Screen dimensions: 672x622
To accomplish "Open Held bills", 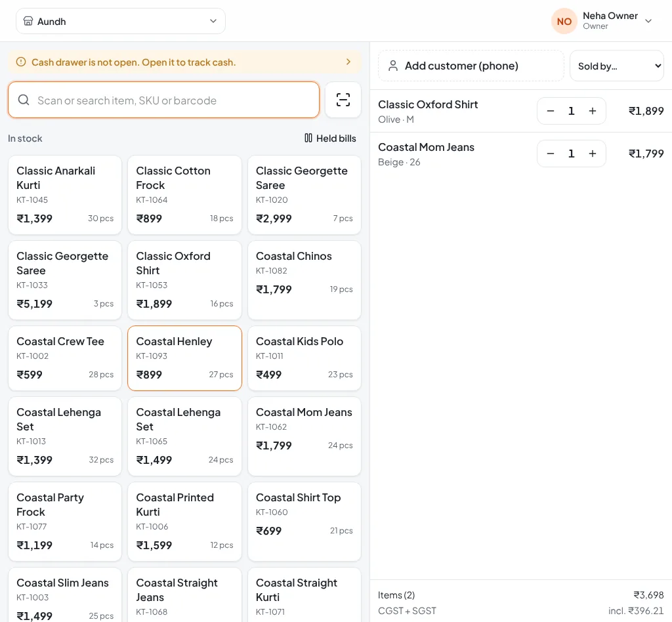I will click(x=330, y=138).
